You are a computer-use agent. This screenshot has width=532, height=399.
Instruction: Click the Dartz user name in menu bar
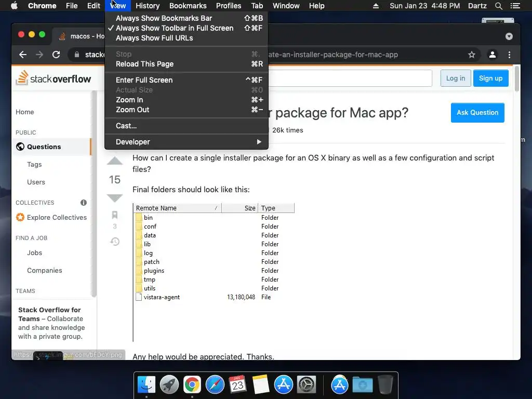point(477,6)
